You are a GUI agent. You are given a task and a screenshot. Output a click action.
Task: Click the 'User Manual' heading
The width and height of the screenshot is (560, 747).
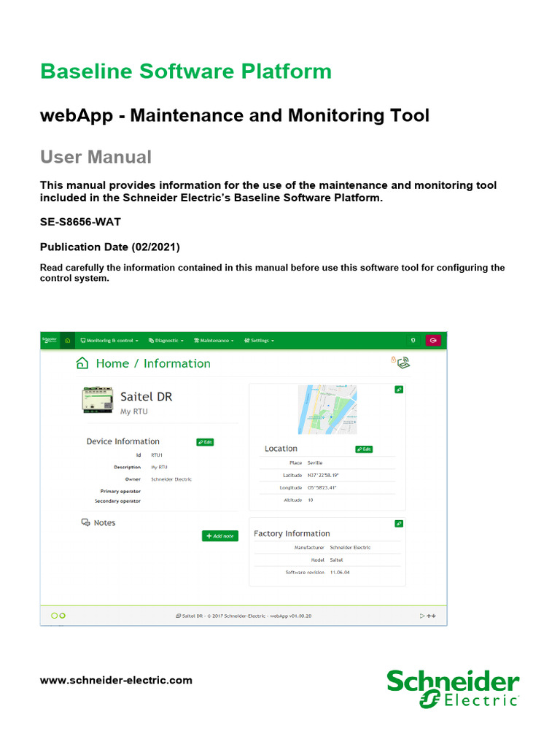click(x=96, y=158)
